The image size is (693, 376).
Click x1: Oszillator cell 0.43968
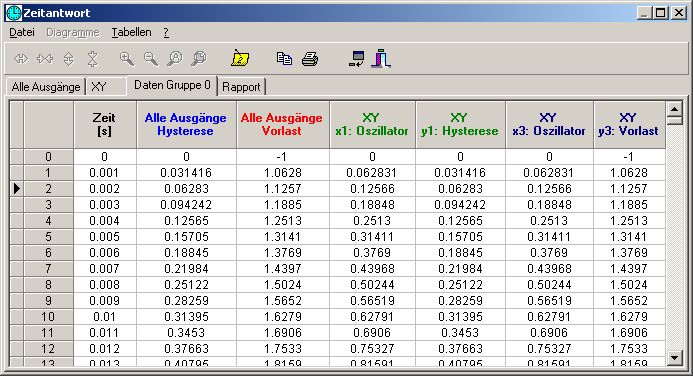(x=372, y=269)
